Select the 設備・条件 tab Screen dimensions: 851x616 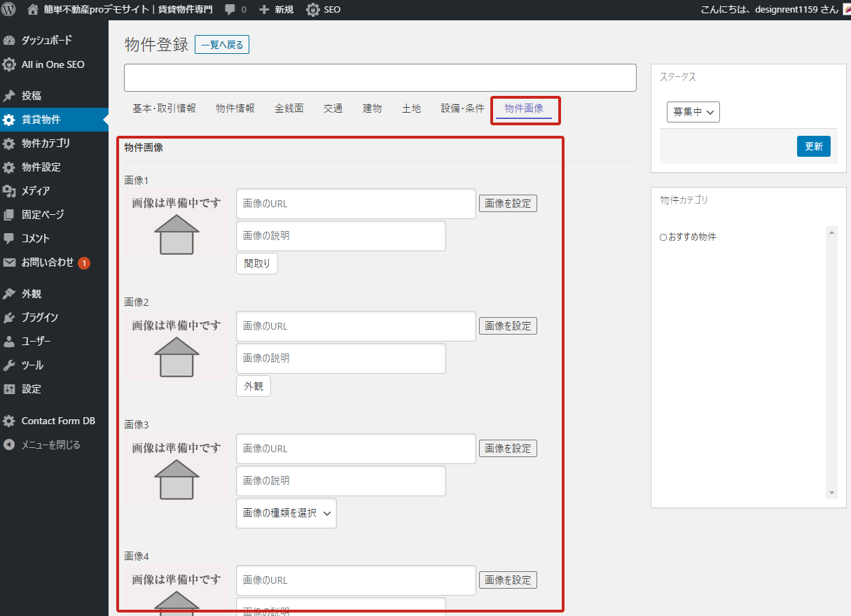(462, 108)
